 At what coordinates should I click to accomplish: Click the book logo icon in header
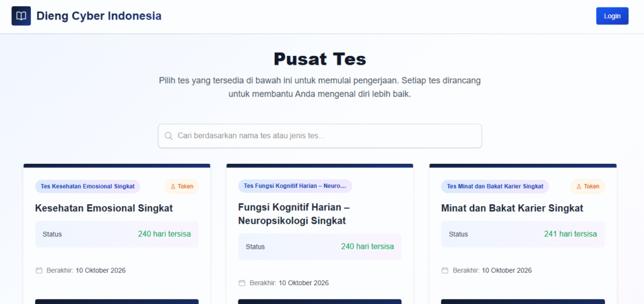(21, 16)
